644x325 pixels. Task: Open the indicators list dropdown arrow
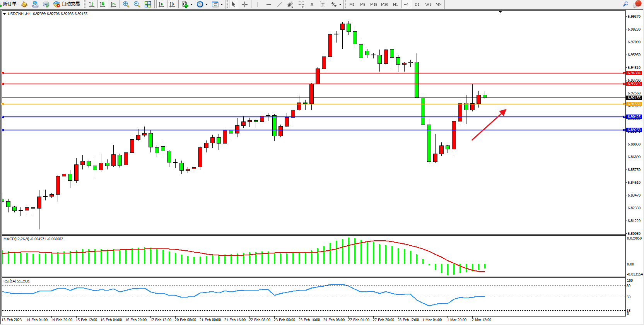191,5
